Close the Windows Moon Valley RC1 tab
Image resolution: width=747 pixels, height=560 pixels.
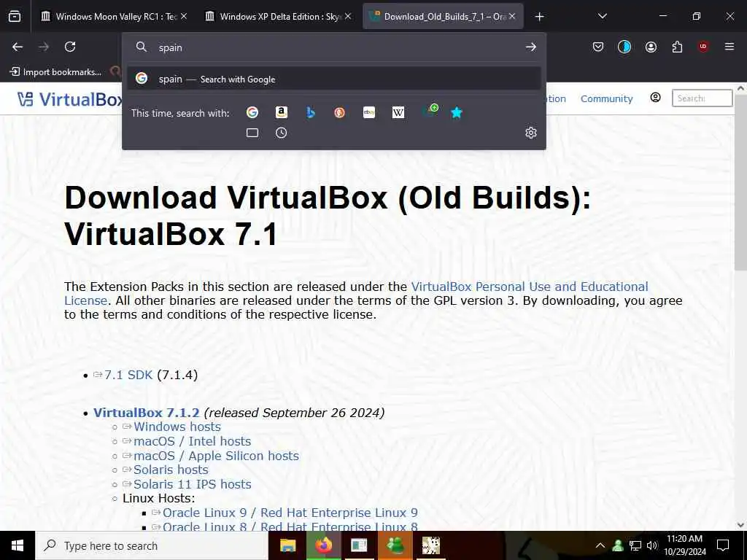tap(184, 16)
